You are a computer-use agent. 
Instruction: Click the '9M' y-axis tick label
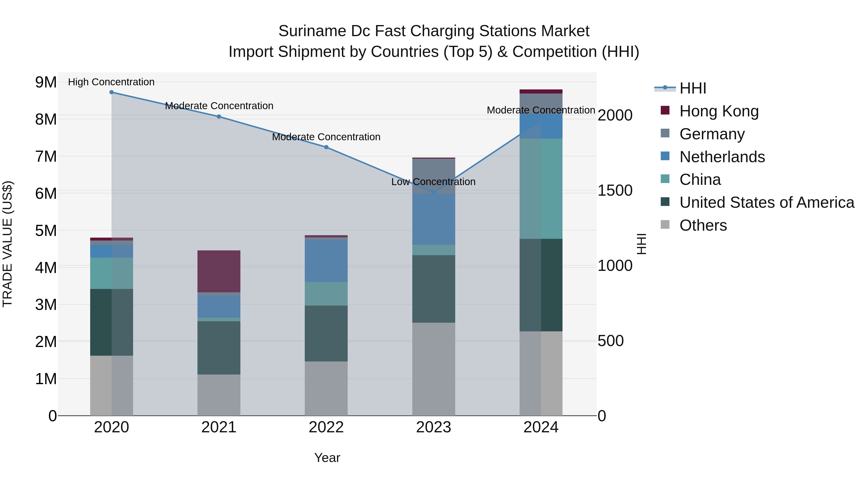click(46, 82)
